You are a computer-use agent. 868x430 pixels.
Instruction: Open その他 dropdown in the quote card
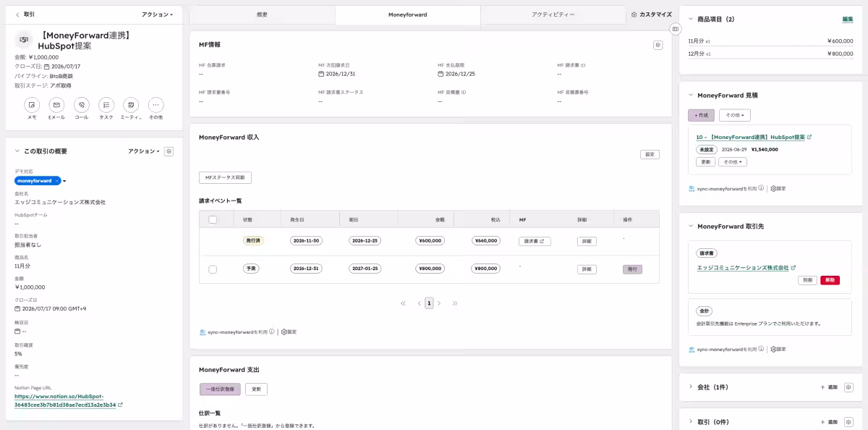(732, 162)
